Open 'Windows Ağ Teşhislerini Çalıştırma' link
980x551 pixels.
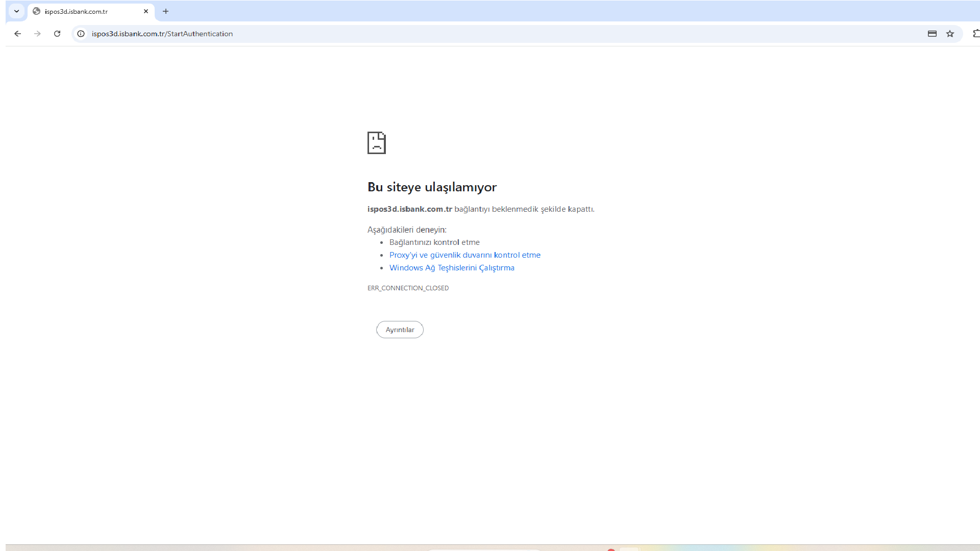pos(452,268)
